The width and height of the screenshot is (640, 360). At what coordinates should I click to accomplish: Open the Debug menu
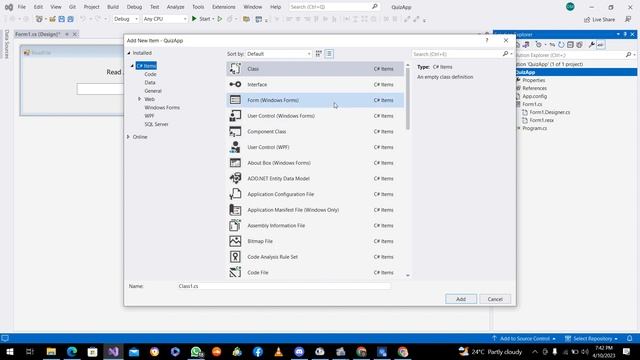tap(134, 7)
